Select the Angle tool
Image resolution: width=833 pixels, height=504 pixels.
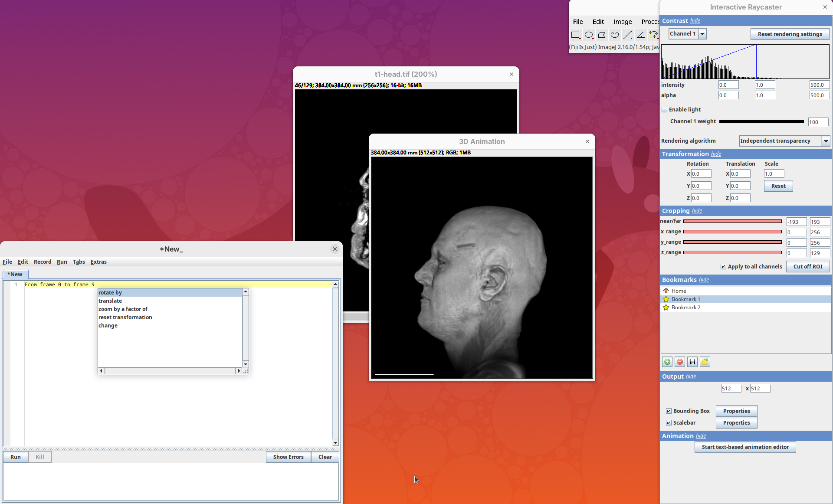coord(640,35)
